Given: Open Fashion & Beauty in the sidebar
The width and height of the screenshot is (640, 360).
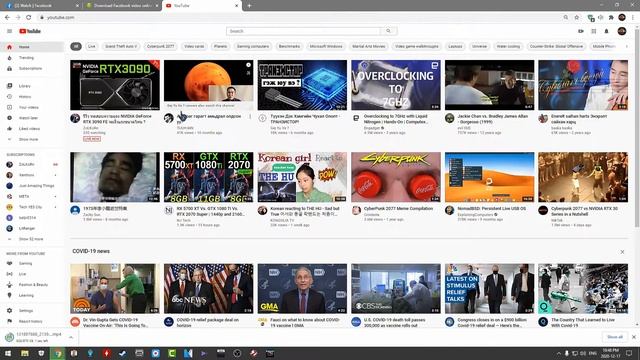Looking at the screenshot, I should 32,285.
